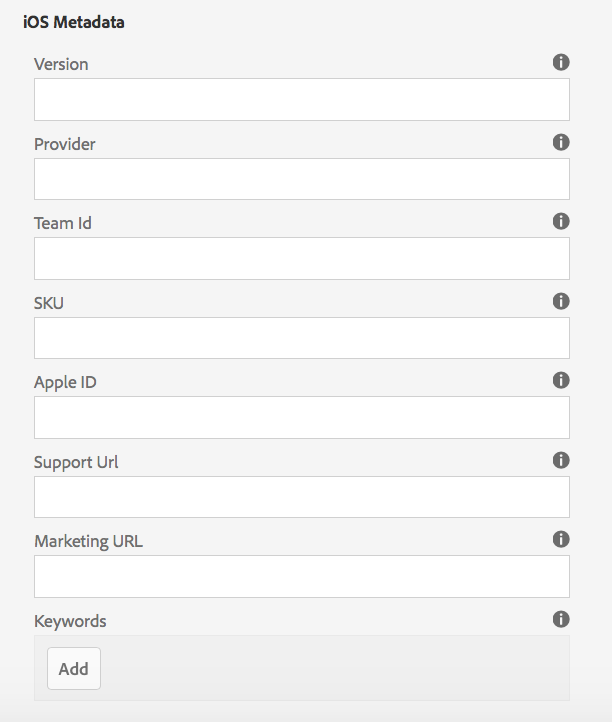612x722 pixels.
Task: Click the iOS Metadata section heading
Action: pyautogui.click(x=74, y=22)
